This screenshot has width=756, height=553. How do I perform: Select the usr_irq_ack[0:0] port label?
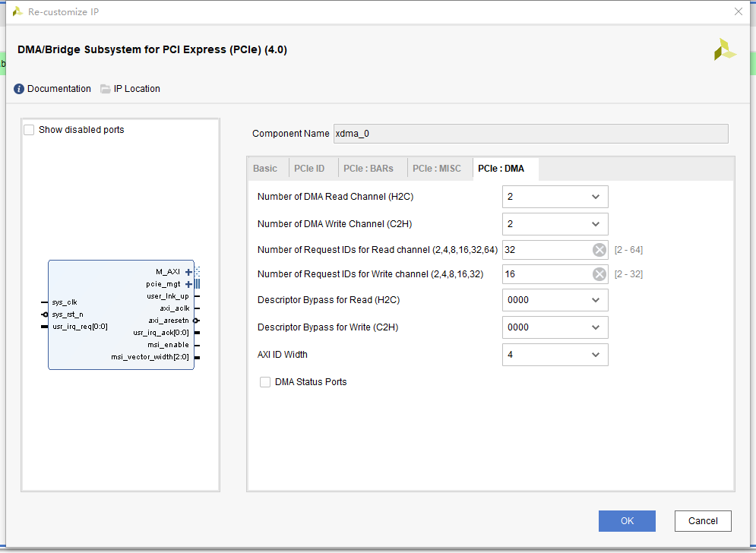pyautogui.click(x=161, y=333)
